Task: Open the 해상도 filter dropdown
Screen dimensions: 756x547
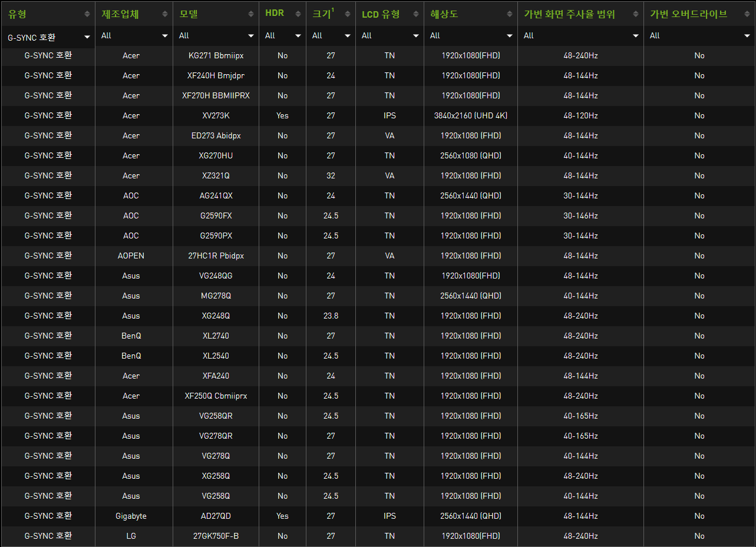Action: click(x=470, y=36)
